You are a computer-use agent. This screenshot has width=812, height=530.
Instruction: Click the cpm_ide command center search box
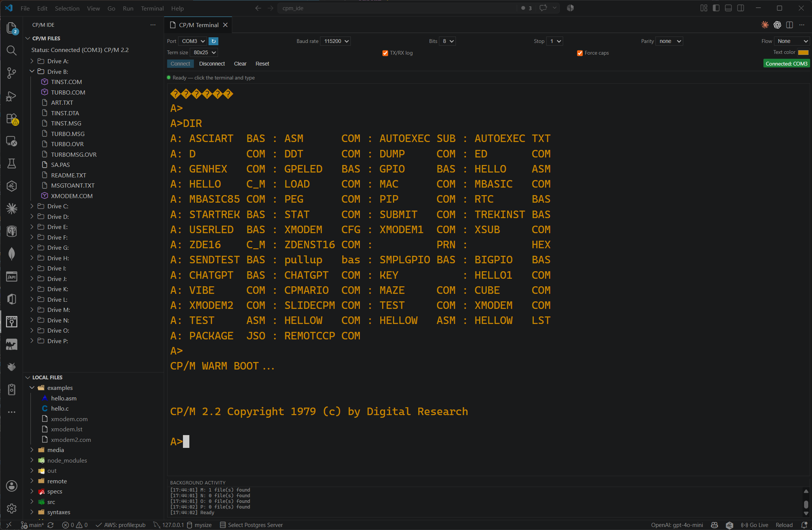point(397,8)
